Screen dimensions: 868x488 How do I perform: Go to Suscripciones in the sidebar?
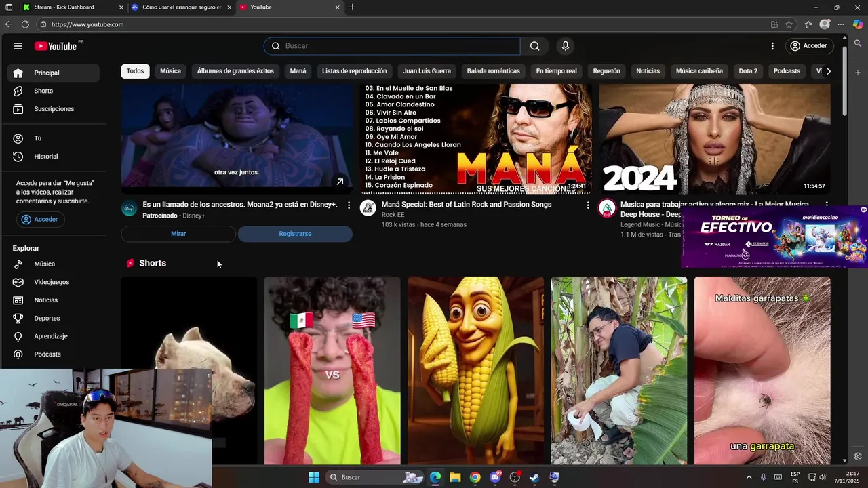click(54, 109)
